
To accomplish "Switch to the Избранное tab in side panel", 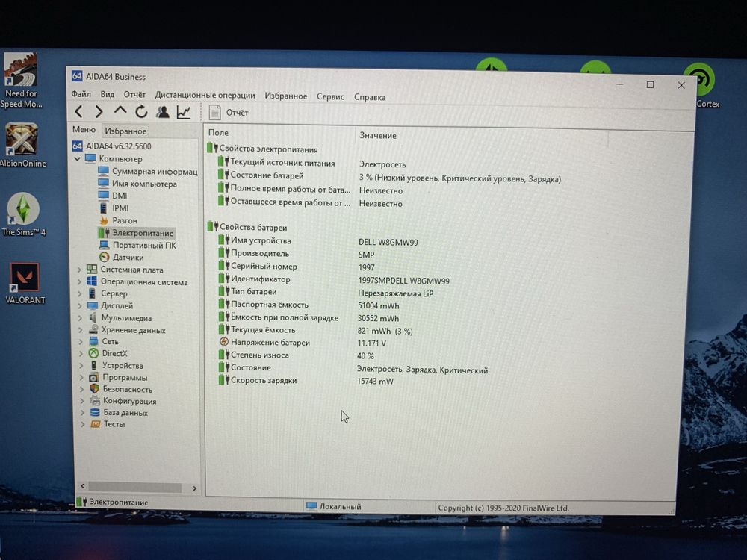I will pyautogui.click(x=125, y=131).
